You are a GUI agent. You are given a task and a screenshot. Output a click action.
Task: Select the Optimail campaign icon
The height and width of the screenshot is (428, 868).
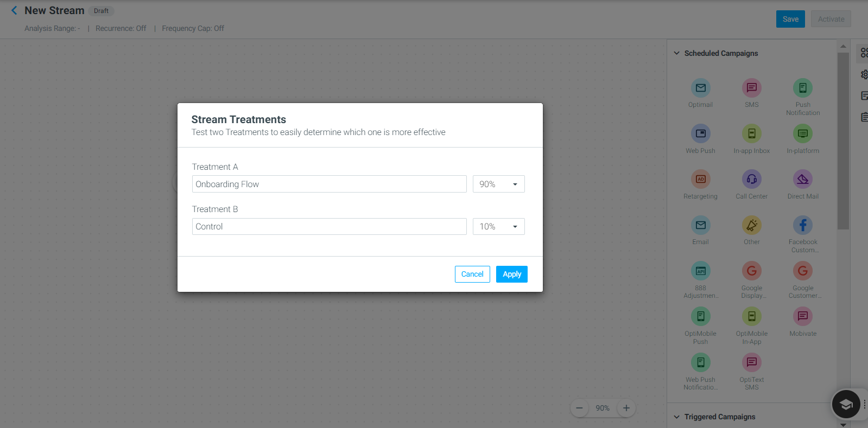[x=700, y=88]
